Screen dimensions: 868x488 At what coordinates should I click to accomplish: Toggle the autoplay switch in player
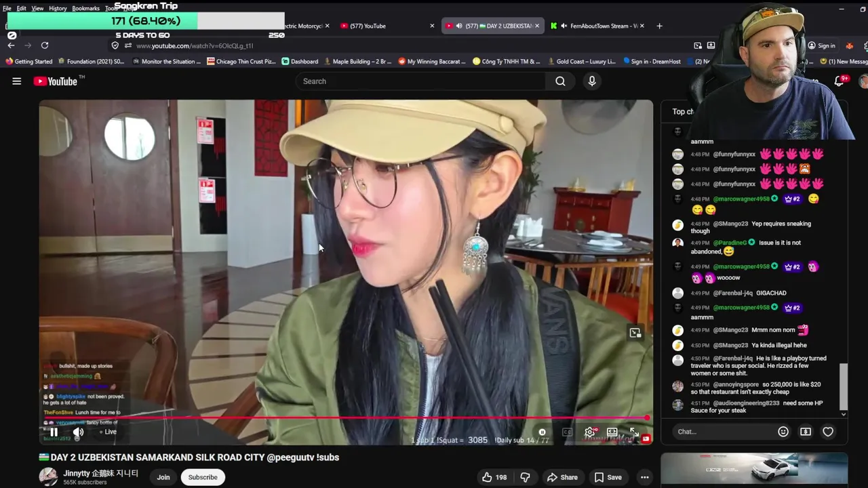pyautogui.click(x=542, y=432)
